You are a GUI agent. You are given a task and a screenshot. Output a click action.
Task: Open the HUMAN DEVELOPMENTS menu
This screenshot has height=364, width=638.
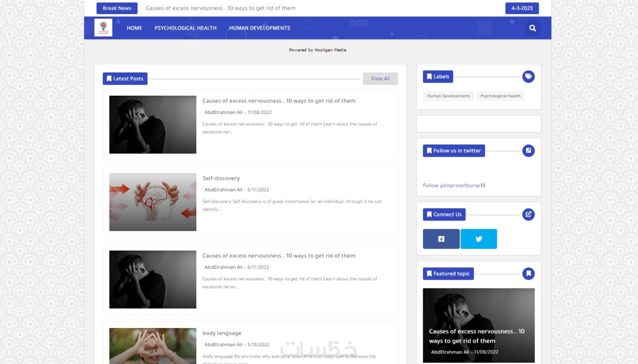point(260,28)
